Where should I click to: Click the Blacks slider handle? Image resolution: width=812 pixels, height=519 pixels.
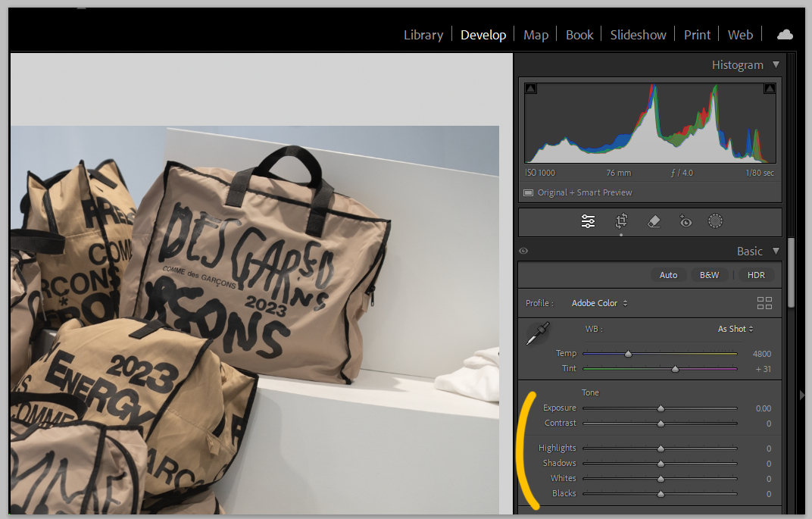(661, 494)
